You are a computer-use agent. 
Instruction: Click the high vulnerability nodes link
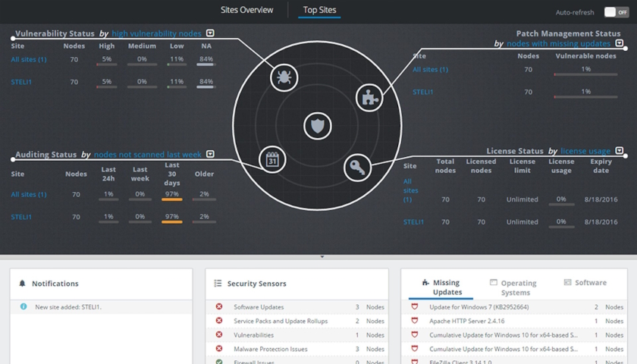coord(156,33)
